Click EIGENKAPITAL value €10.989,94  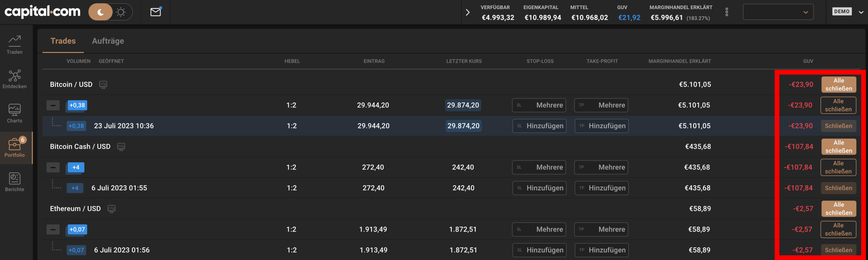[542, 18]
